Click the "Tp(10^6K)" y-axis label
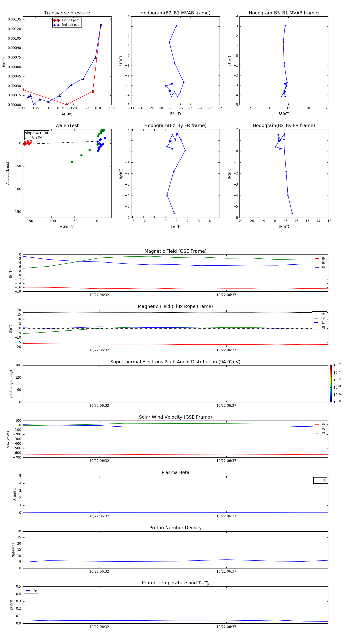This screenshot has height=644, width=351. (x=11, y=605)
